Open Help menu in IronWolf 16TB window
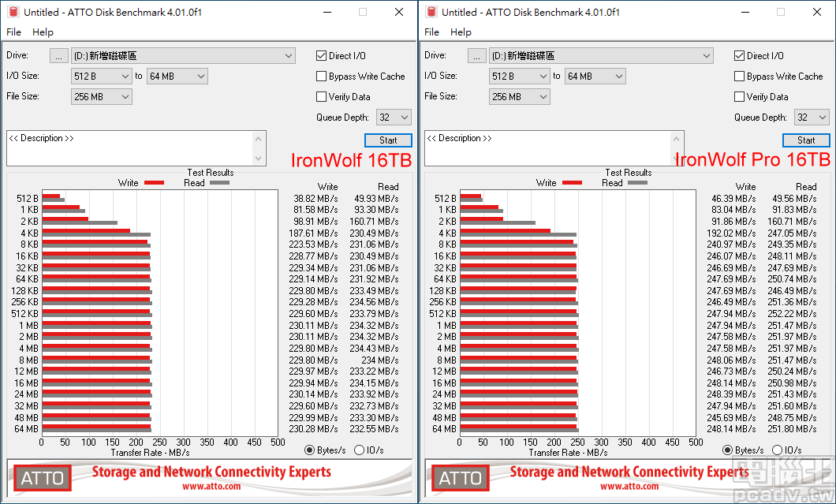The height and width of the screenshot is (504, 836). (x=43, y=32)
